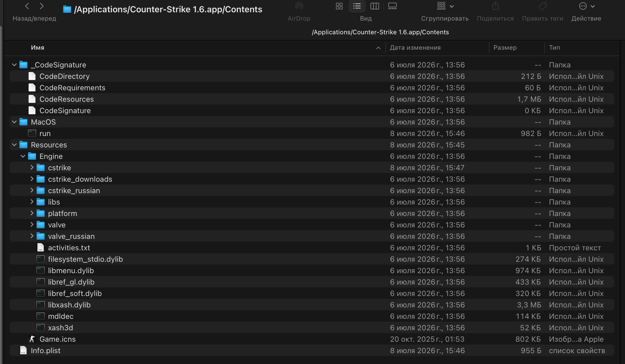Select the xash3d executable icon

coord(41,327)
